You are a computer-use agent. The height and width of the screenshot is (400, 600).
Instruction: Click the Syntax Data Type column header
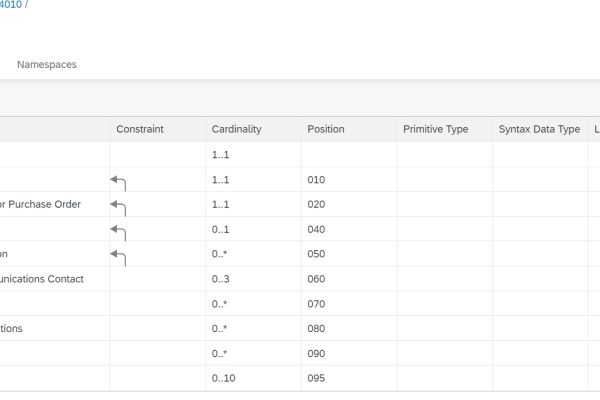(539, 129)
